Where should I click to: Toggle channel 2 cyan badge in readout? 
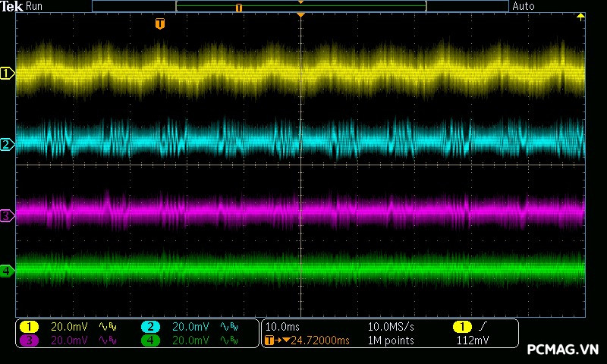pos(150,326)
